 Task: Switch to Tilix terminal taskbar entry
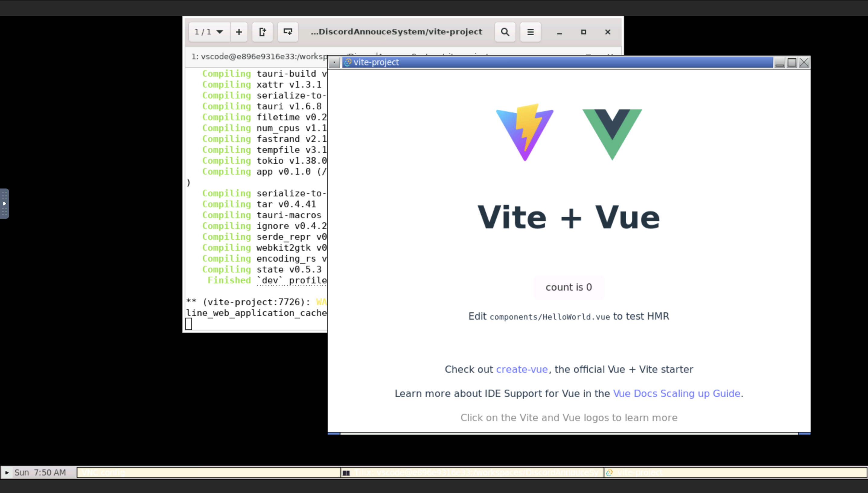[472, 472]
